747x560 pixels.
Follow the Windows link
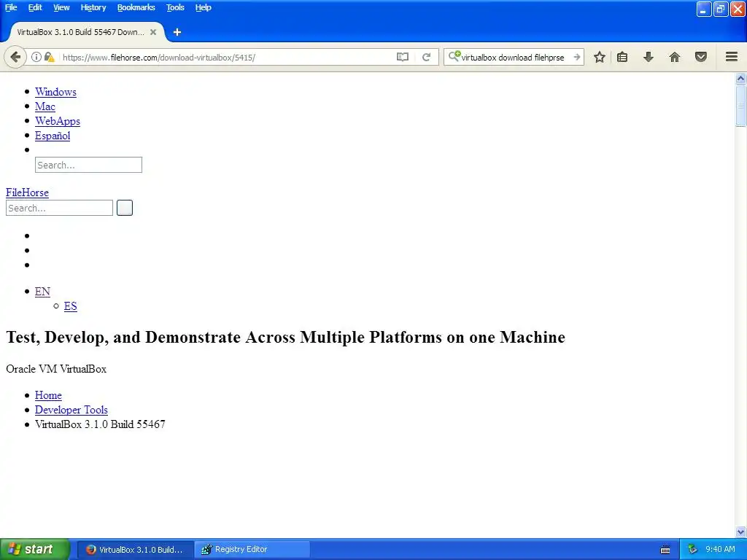(x=55, y=92)
